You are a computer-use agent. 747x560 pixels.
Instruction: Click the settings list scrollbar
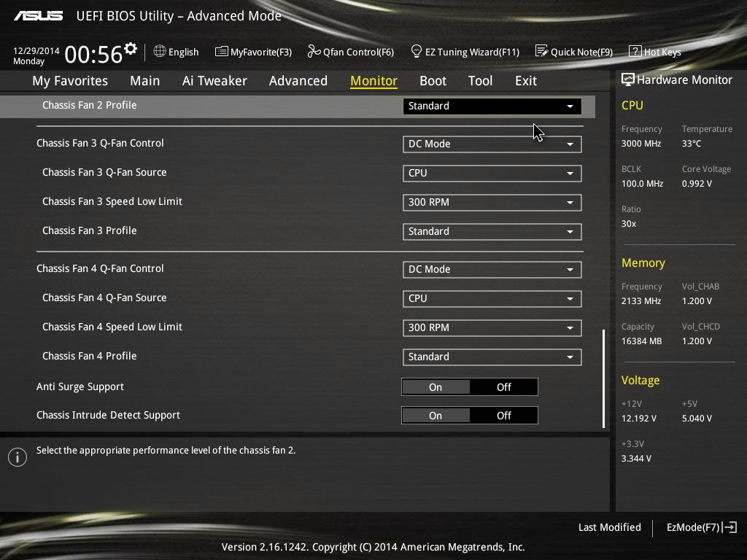coord(603,378)
